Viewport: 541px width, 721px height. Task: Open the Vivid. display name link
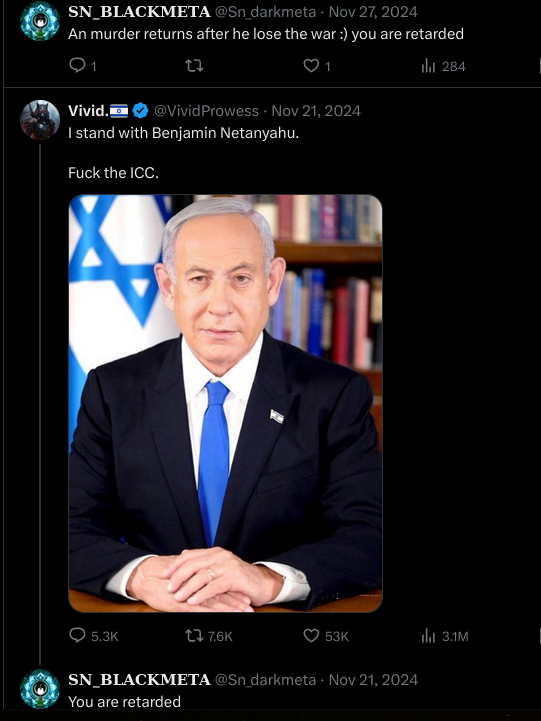click(x=88, y=111)
